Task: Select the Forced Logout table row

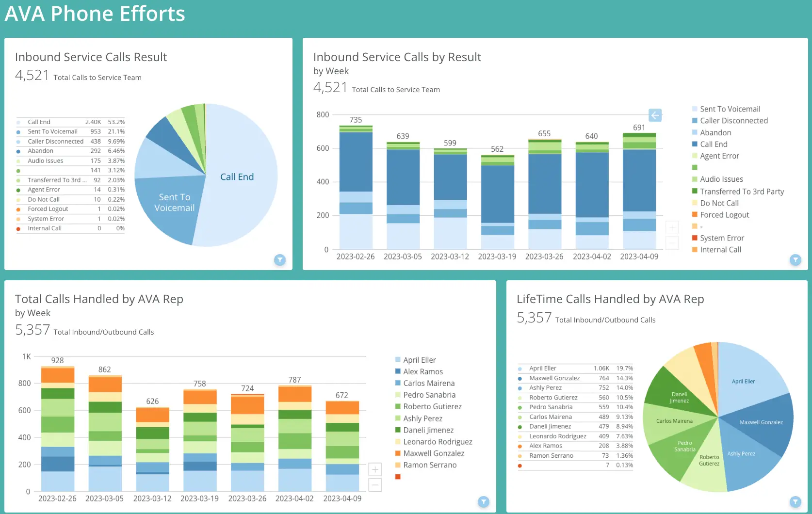Action: click(70, 209)
